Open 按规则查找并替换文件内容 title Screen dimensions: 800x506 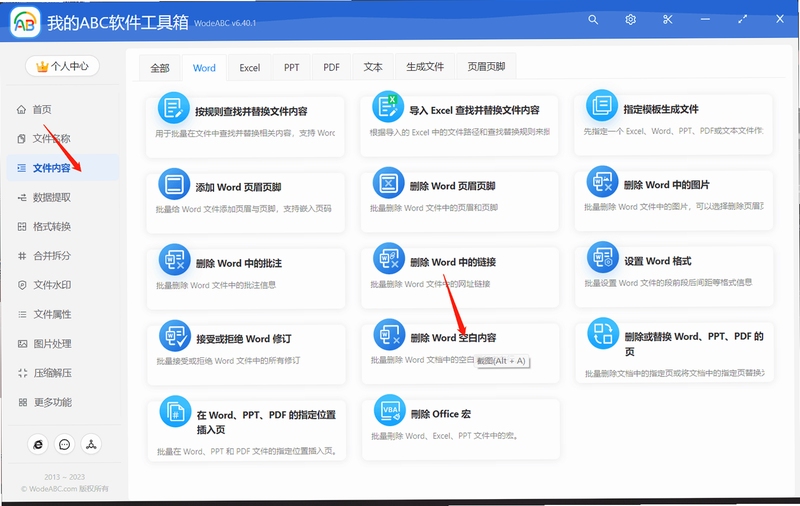tap(251, 111)
